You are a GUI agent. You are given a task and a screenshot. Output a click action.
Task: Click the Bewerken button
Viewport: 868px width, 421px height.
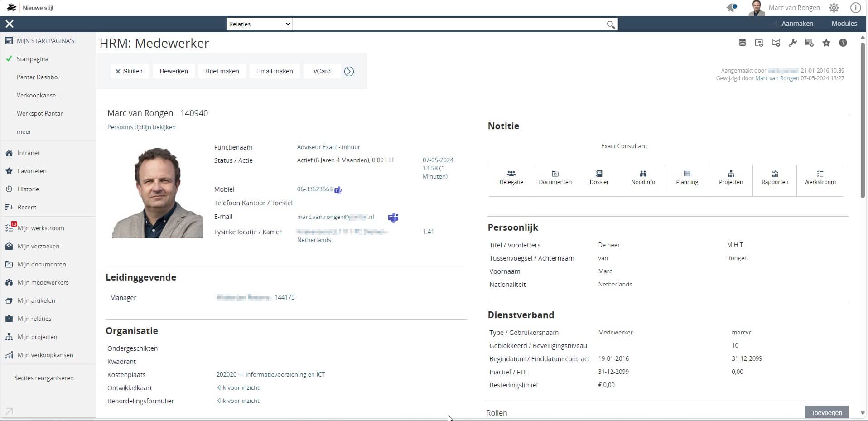[174, 72]
